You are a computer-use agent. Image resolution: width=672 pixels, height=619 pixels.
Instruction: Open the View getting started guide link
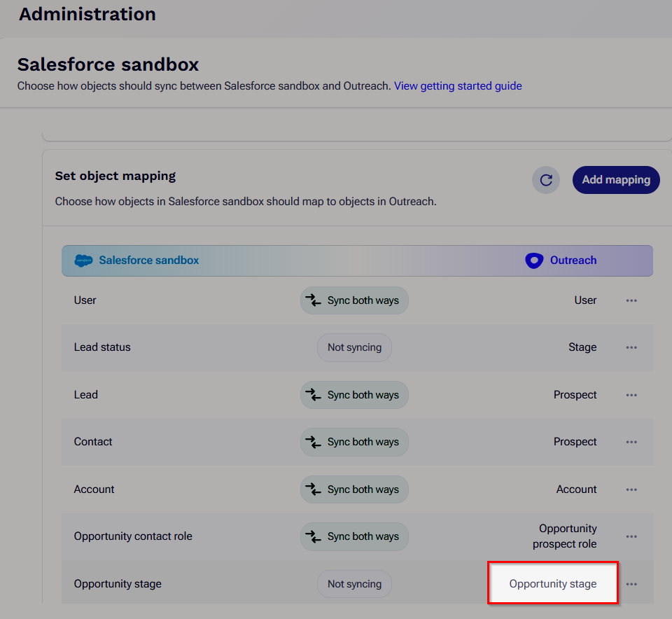[458, 86]
